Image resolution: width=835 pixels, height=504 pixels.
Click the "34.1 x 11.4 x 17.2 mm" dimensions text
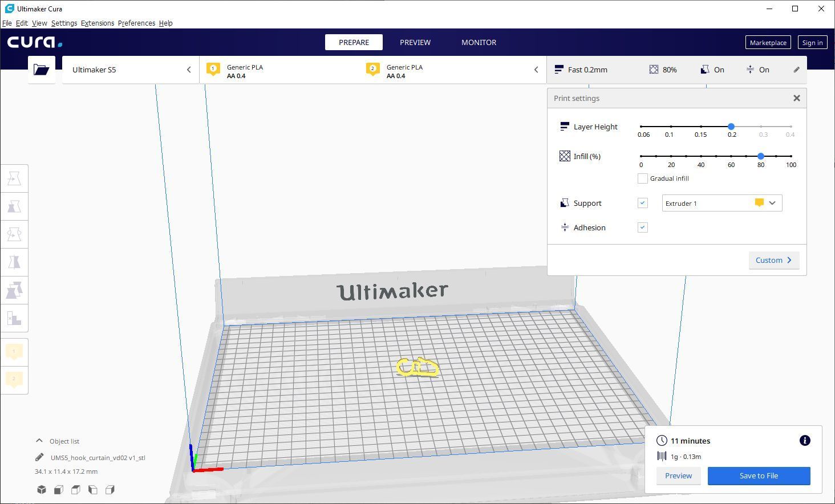pos(66,472)
